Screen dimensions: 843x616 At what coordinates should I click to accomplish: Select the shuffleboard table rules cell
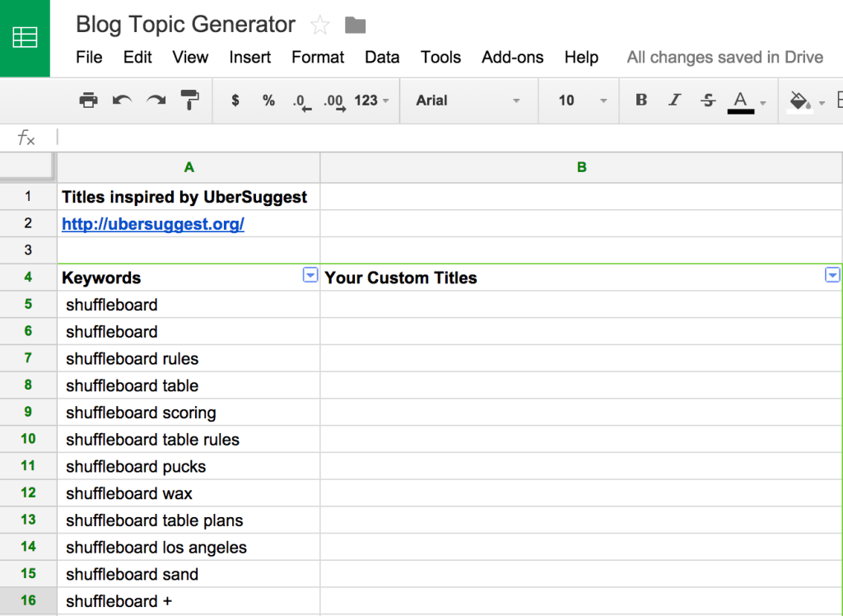click(189, 439)
